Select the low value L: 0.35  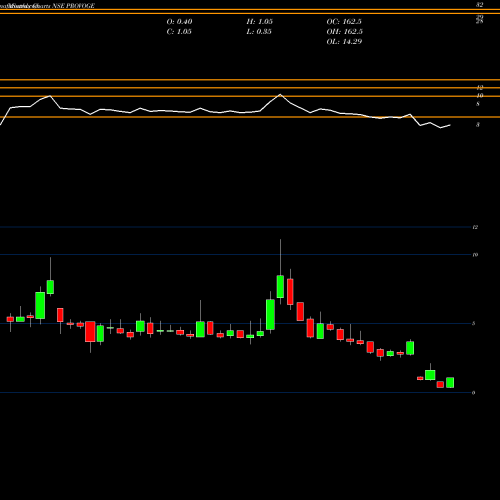pos(259,31)
